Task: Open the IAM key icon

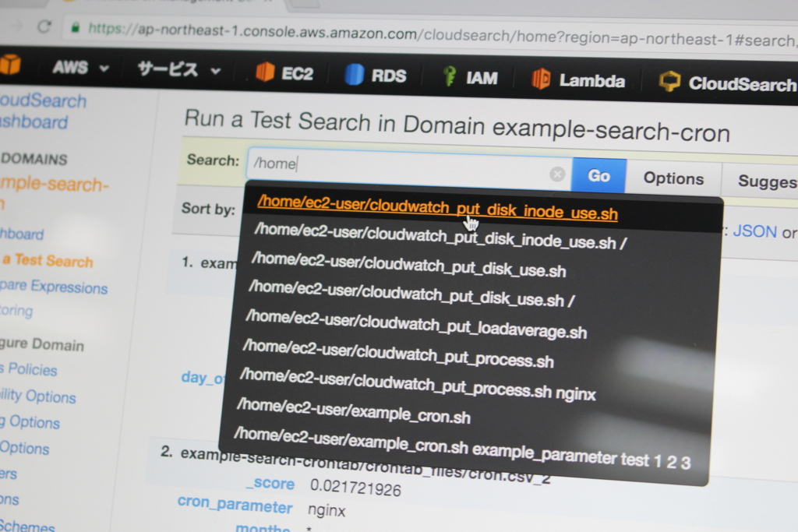Action: [x=450, y=77]
